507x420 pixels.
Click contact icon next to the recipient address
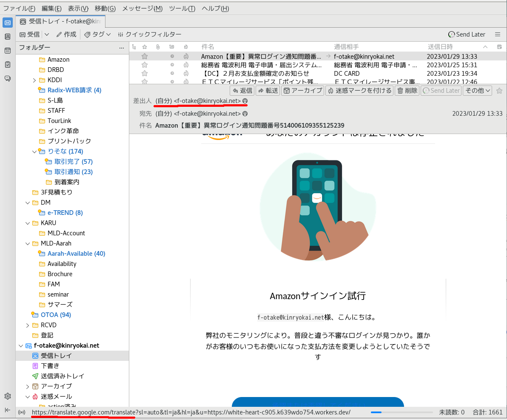click(245, 114)
